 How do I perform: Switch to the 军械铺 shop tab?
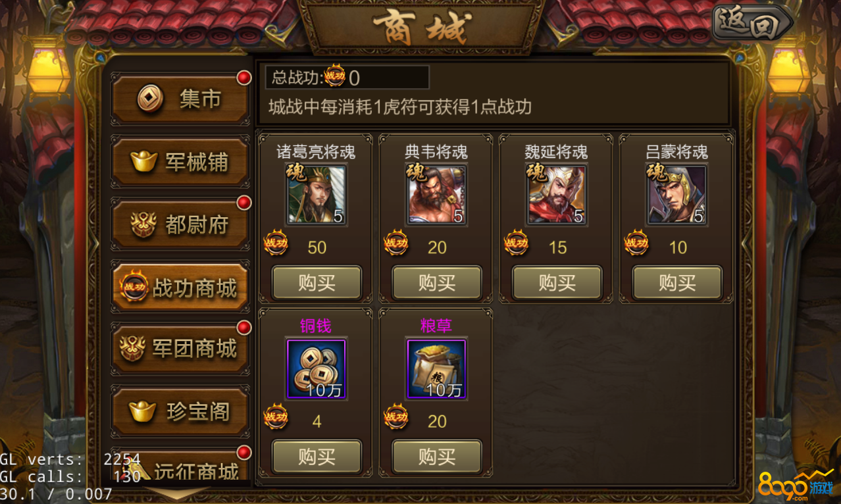pyautogui.click(x=180, y=162)
